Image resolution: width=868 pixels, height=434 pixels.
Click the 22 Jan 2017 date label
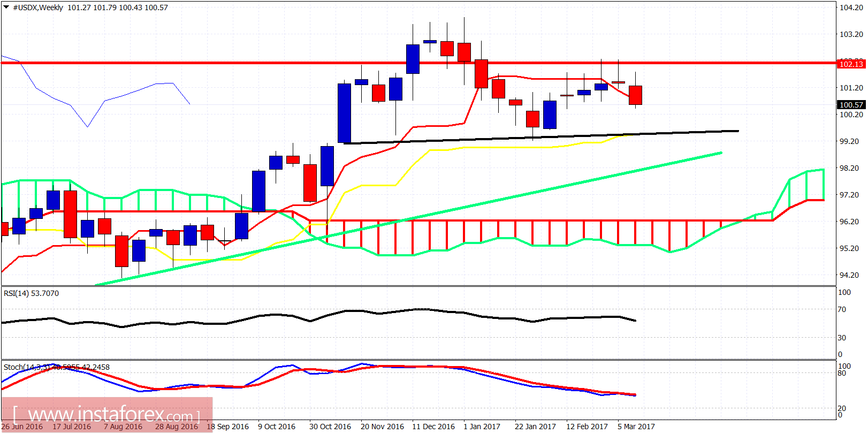point(535,427)
